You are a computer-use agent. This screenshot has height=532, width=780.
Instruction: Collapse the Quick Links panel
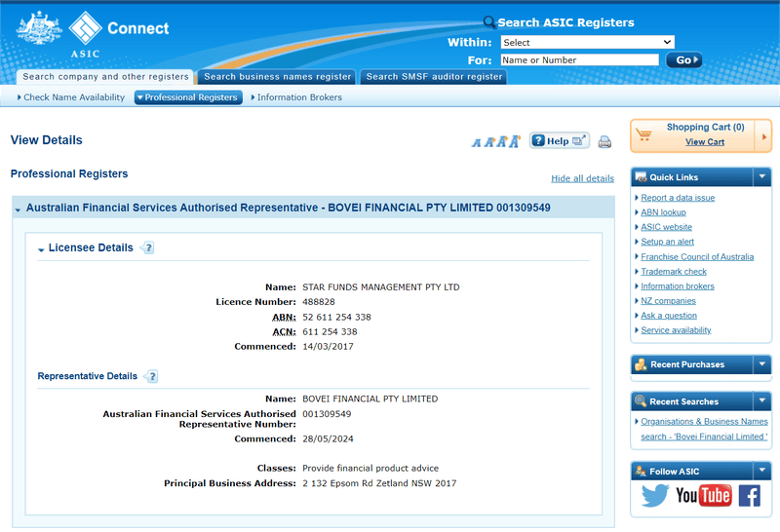pyautogui.click(x=762, y=177)
